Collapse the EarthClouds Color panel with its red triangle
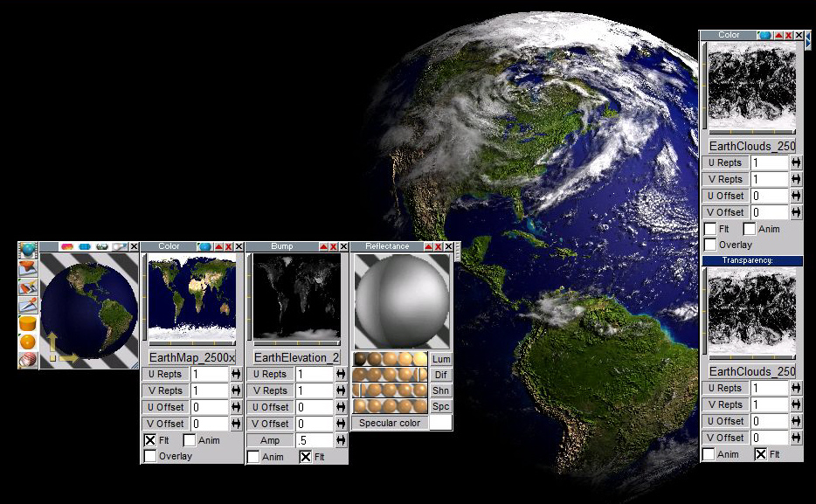This screenshot has height=504, width=816. [x=778, y=35]
